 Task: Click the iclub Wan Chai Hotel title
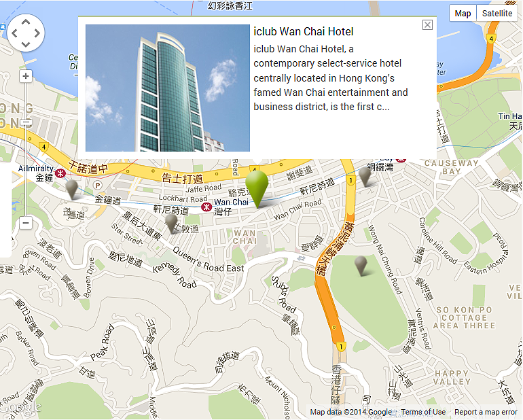click(303, 31)
